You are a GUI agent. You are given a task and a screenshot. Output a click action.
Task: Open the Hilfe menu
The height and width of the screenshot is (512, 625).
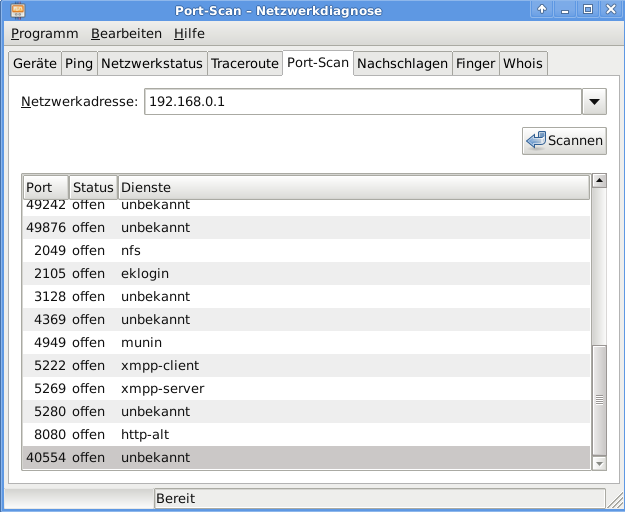[189, 33]
